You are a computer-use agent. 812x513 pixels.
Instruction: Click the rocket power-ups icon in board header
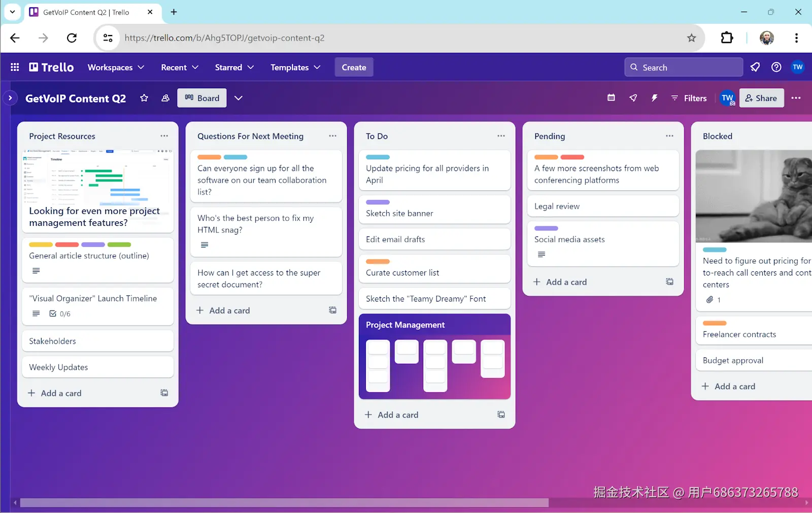(633, 98)
